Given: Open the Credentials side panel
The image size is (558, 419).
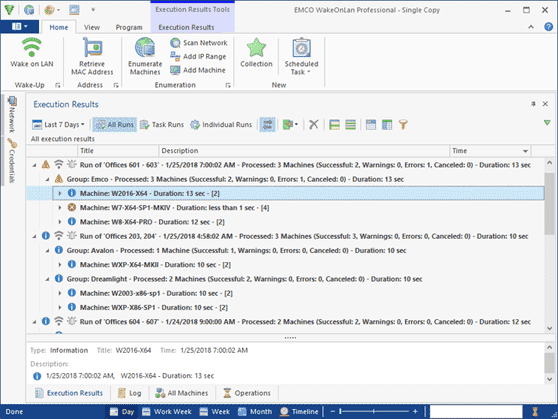Looking at the screenshot, I should [12, 161].
